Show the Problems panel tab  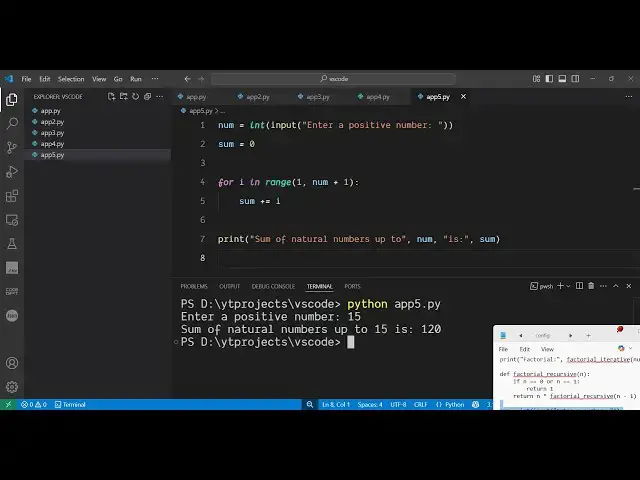coord(194,286)
